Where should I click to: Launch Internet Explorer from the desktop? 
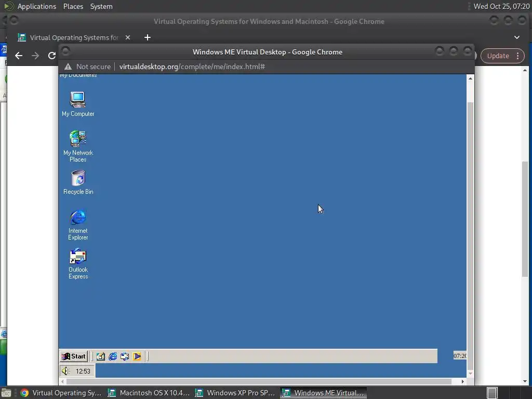tap(78, 224)
